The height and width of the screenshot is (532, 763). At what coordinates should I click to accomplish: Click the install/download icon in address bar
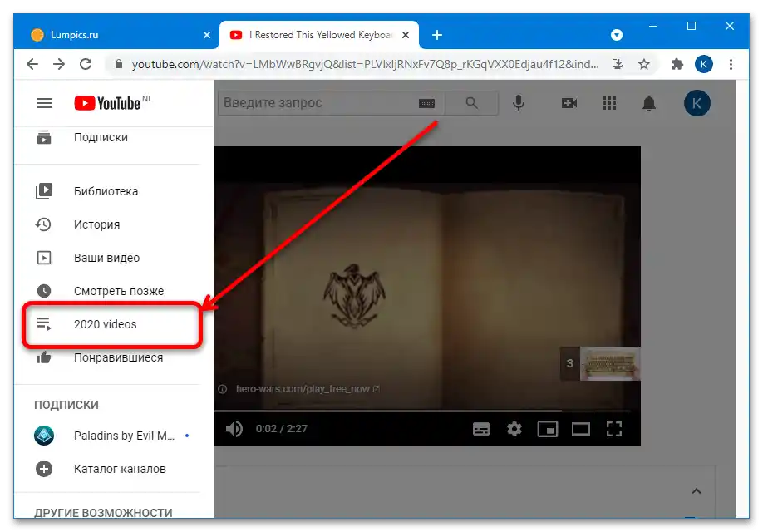click(x=617, y=64)
